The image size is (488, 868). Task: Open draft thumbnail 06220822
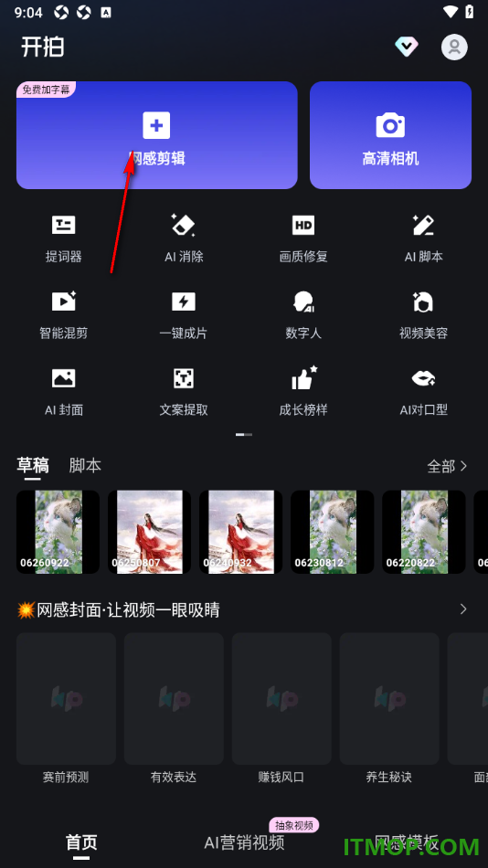coord(424,532)
